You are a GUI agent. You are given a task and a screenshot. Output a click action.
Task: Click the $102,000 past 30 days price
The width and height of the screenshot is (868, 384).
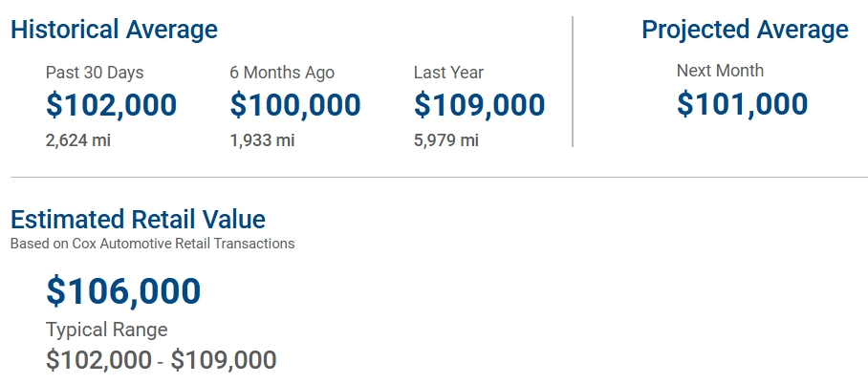[x=111, y=104]
